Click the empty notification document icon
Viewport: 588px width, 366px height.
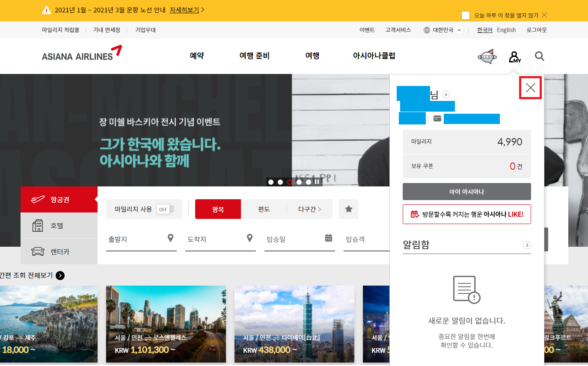click(x=467, y=290)
